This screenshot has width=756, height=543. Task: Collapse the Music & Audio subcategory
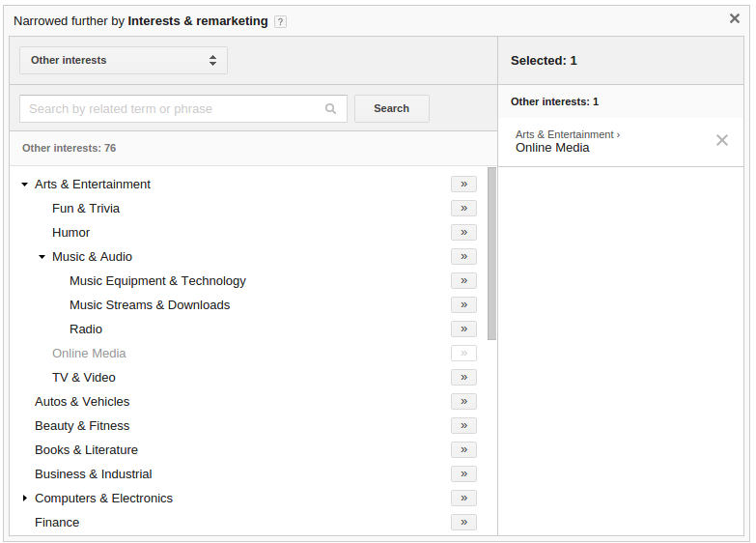[x=42, y=257]
